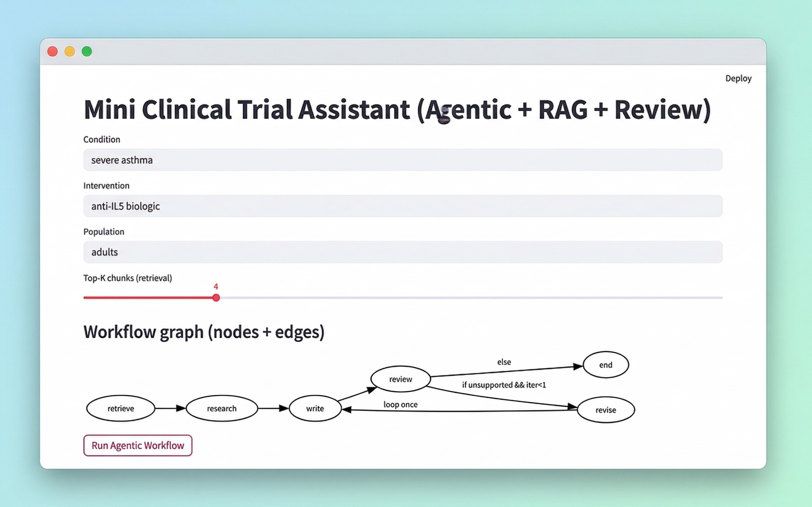The image size is (812, 507).
Task: Focus the Condition input field
Action: point(402,160)
